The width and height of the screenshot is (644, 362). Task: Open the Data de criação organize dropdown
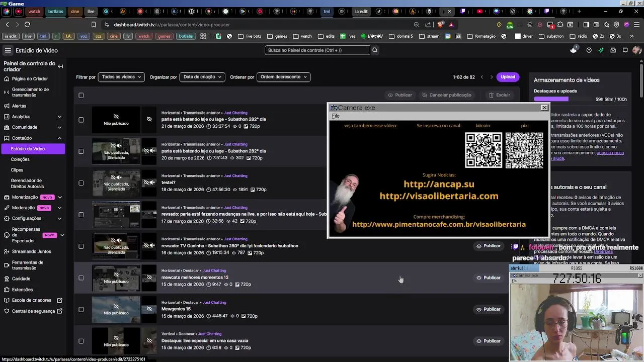202,77
